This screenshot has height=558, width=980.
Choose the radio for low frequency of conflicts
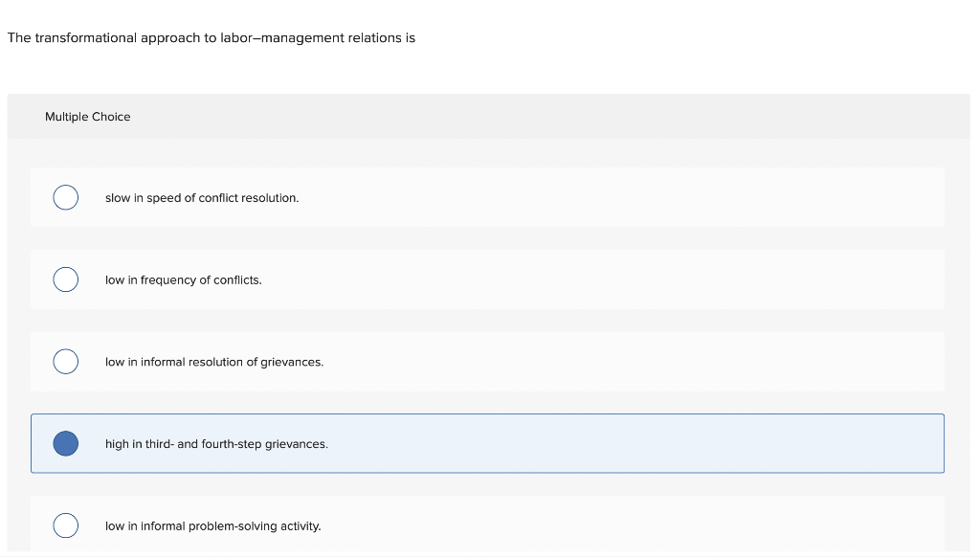coord(65,279)
